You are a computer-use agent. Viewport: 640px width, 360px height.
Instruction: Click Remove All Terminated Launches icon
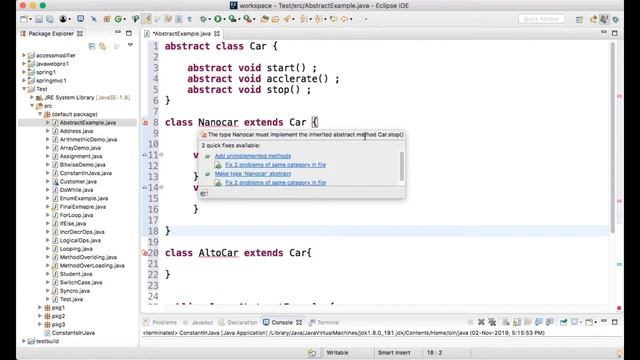(x=492, y=322)
